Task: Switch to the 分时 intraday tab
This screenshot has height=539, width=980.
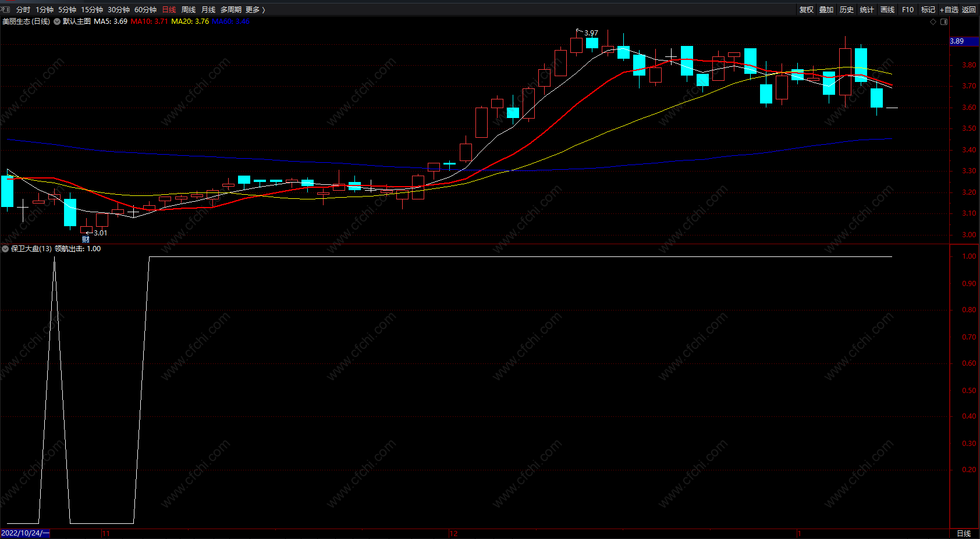Action: (23, 10)
